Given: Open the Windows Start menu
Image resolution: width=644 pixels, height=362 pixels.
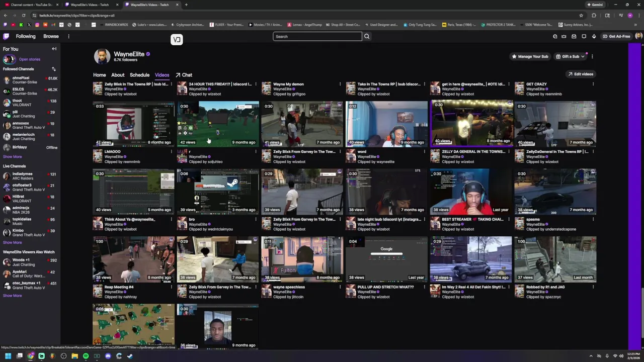Looking at the screenshot, I should (x=8, y=356).
